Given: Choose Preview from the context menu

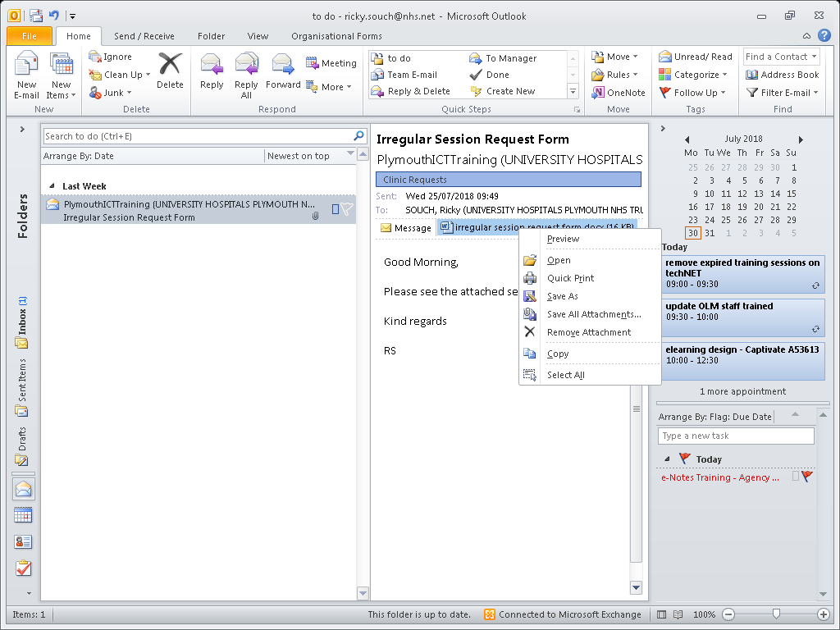Looking at the screenshot, I should (x=563, y=239).
